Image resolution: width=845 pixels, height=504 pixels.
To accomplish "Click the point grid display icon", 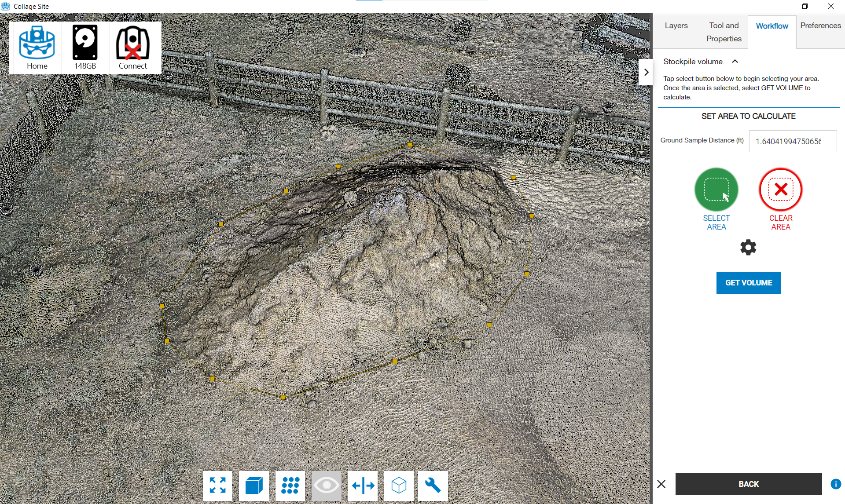I will tap(290, 486).
